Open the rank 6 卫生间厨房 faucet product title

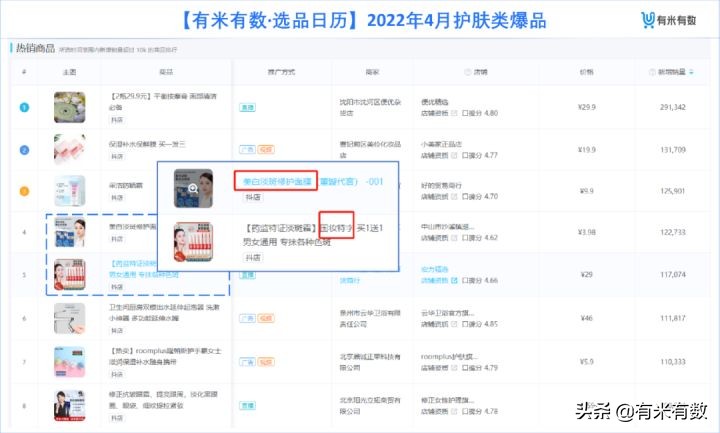click(x=164, y=312)
